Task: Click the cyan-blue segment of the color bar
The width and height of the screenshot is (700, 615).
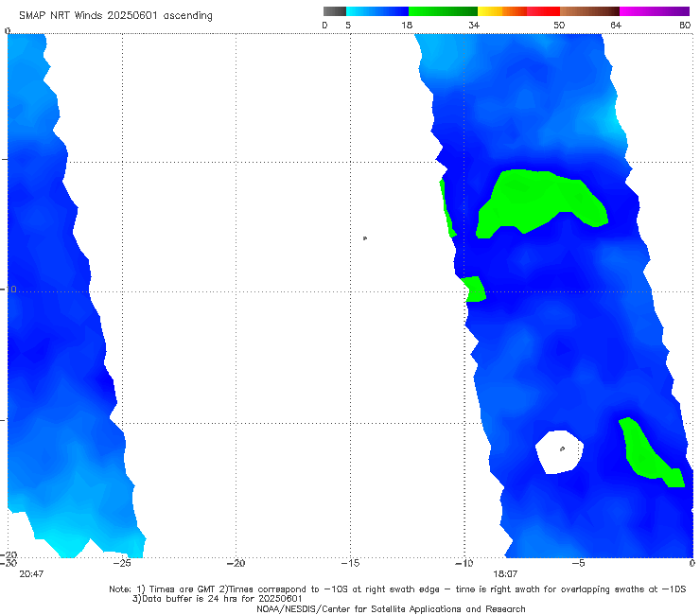Action: click(377, 11)
